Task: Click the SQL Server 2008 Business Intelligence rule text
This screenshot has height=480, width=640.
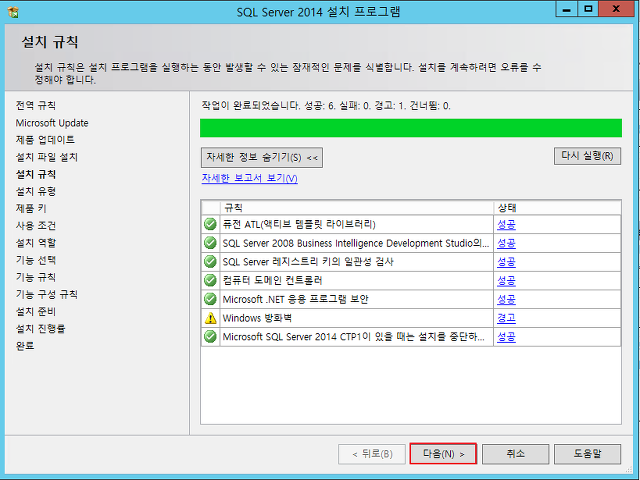Action: point(356,243)
